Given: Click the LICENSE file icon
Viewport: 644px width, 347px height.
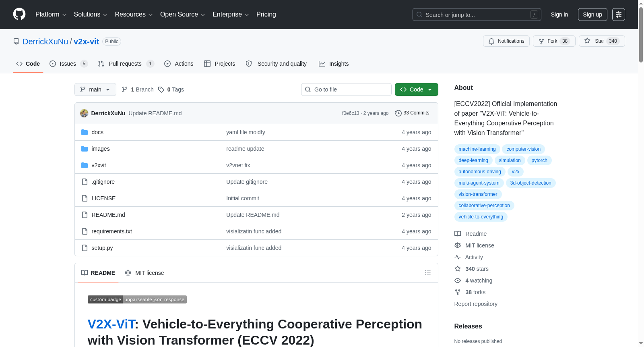Looking at the screenshot, I should point(85,198).
